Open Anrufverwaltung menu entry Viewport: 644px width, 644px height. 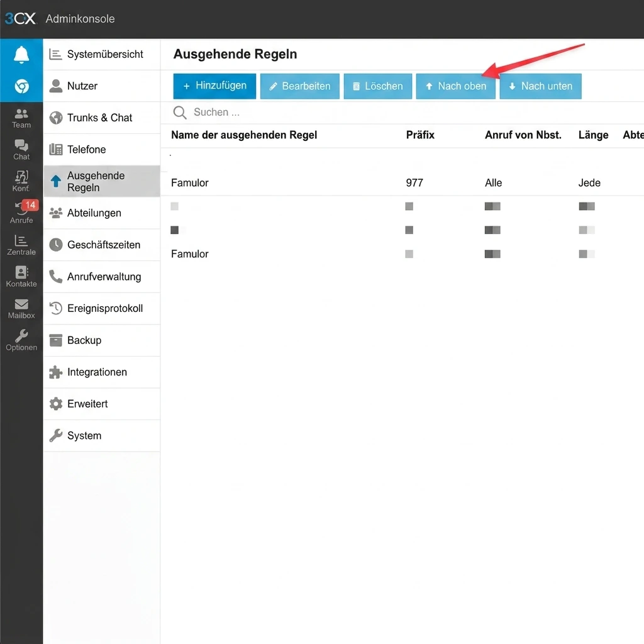tap(101, 277)
